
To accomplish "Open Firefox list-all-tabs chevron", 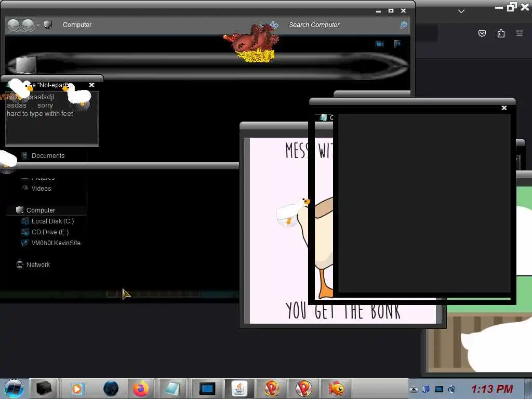I will click(x=461, y=11).
